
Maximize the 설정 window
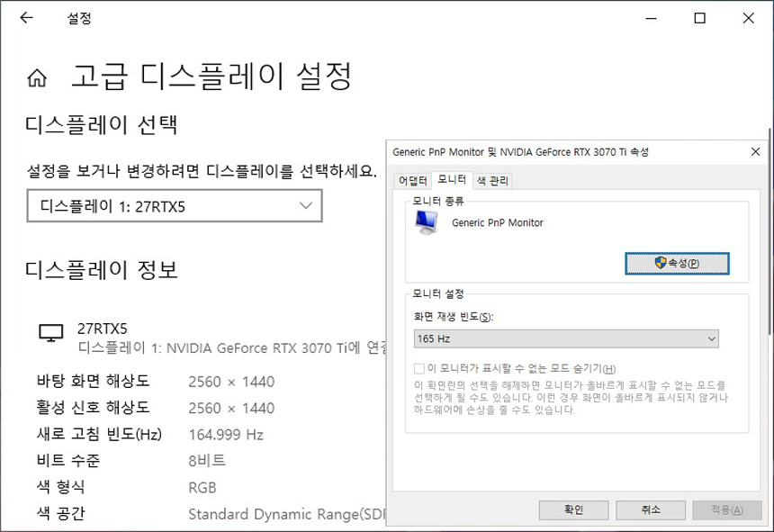(699, 18)
